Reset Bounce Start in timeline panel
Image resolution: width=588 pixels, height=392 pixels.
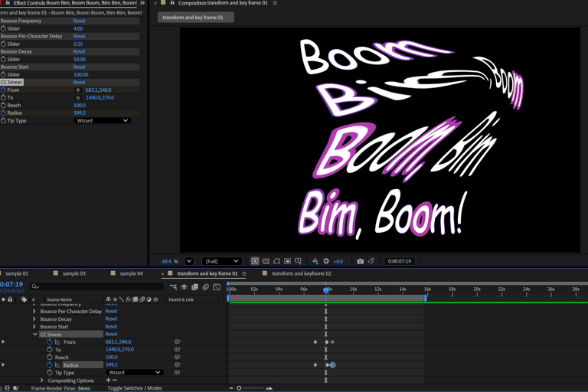(111, 326)
